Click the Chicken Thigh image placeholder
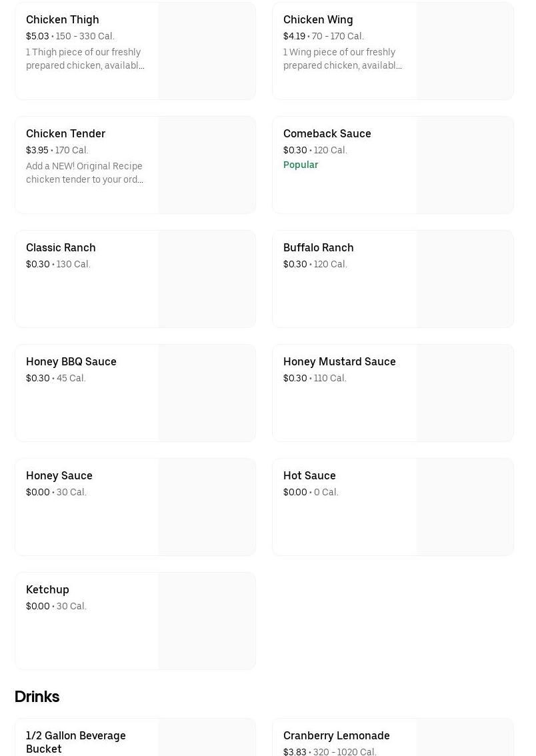 click(207, 51)
